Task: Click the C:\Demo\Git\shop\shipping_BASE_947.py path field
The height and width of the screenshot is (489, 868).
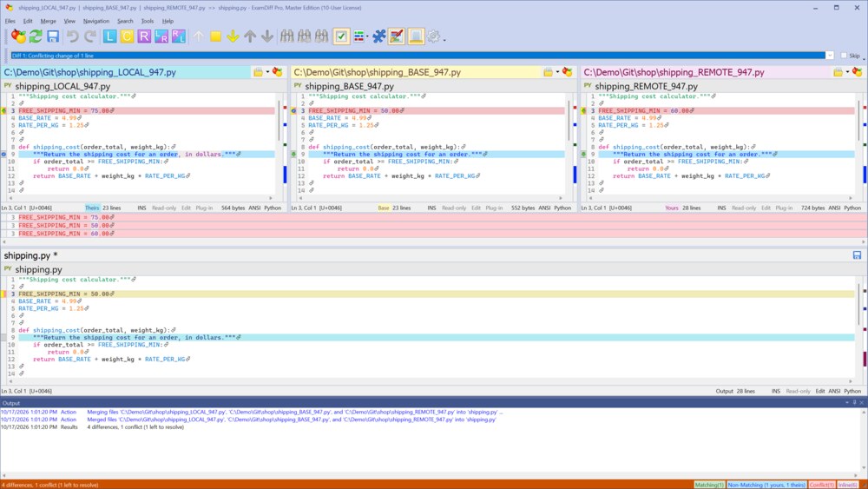Action: tap(415, 72)
